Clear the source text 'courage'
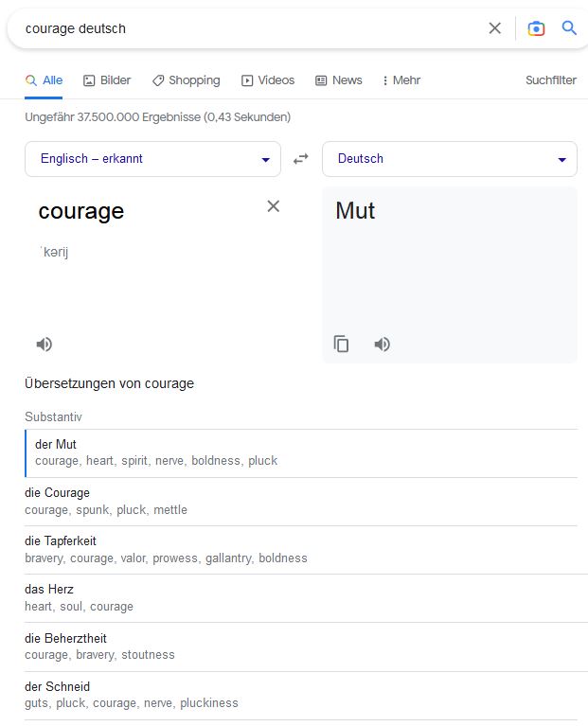 point(274,206)
